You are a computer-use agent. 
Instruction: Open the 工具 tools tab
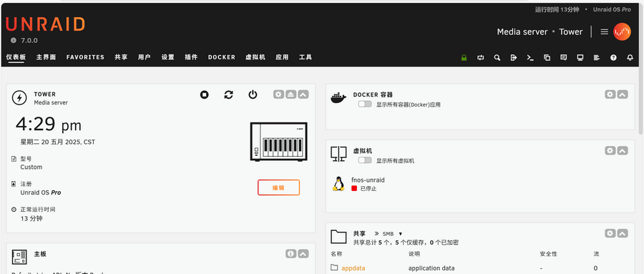pyautogui.click(x=306, y=57)
